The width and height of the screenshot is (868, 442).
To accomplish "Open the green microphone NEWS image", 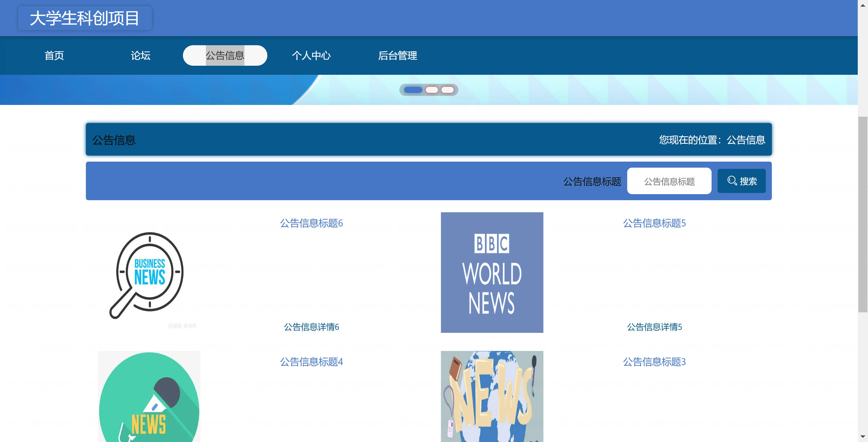I will click(x=149, y=396).
